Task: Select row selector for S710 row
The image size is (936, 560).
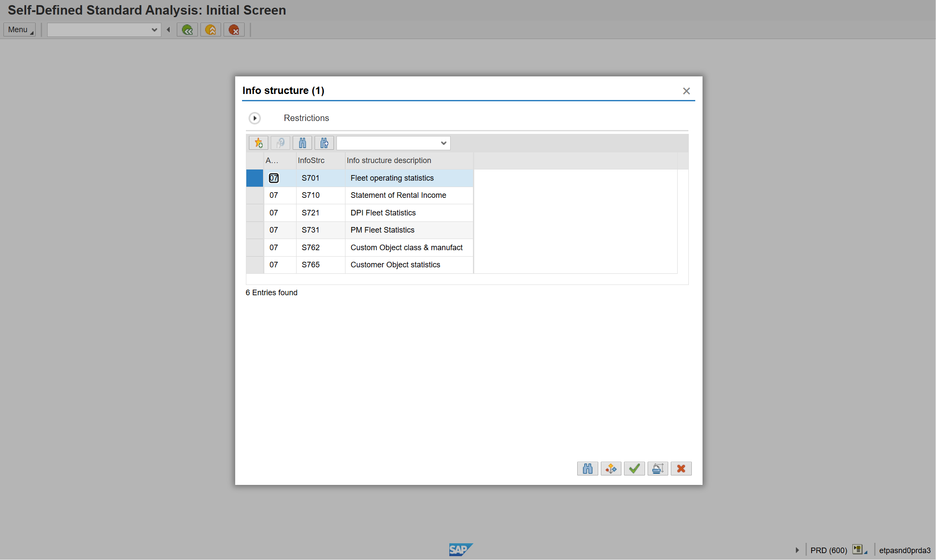Action: click(x=254, y=195)
